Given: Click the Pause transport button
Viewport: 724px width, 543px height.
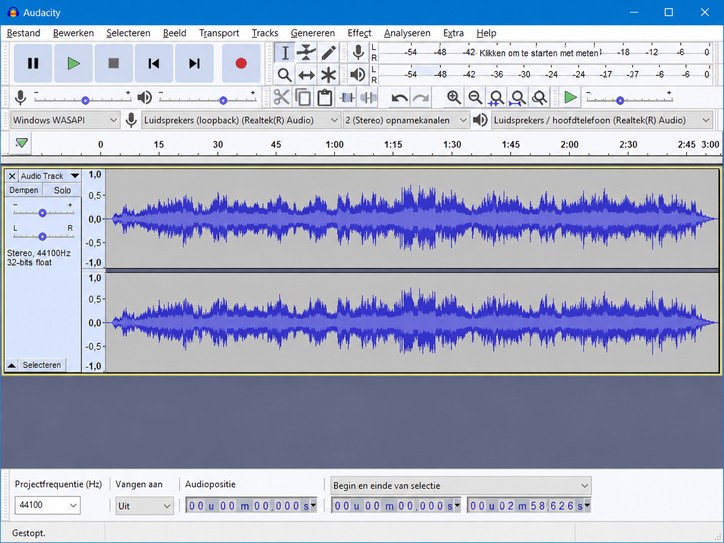Looking at the screenshot, I should [x=33, y=63].
